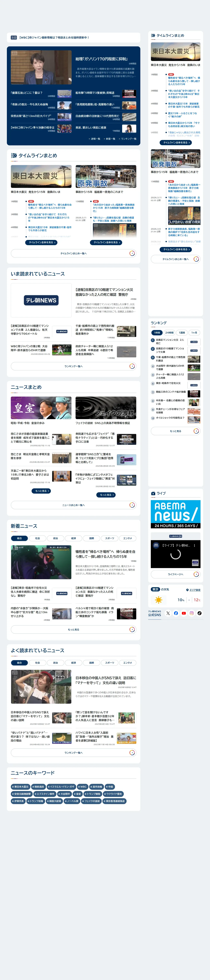Click the #東日本大震災 keyword tag

[21, 787]
